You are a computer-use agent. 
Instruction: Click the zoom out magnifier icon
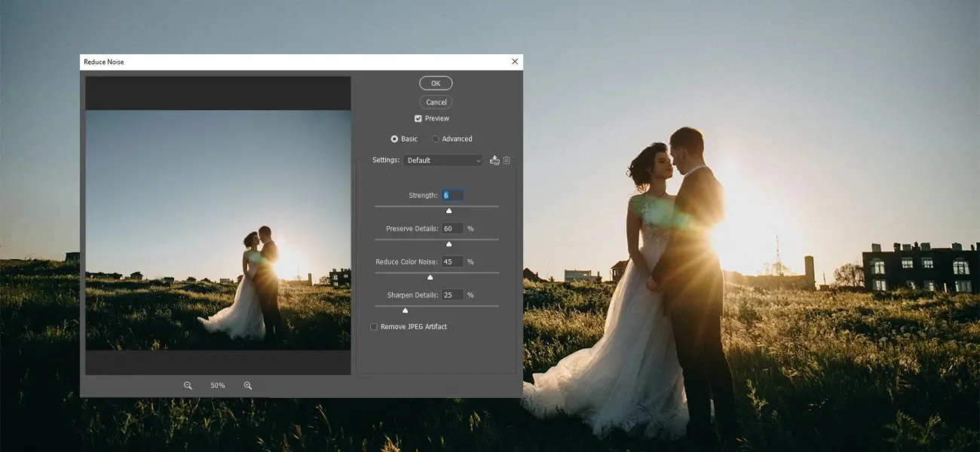click(x=188, y=386)
